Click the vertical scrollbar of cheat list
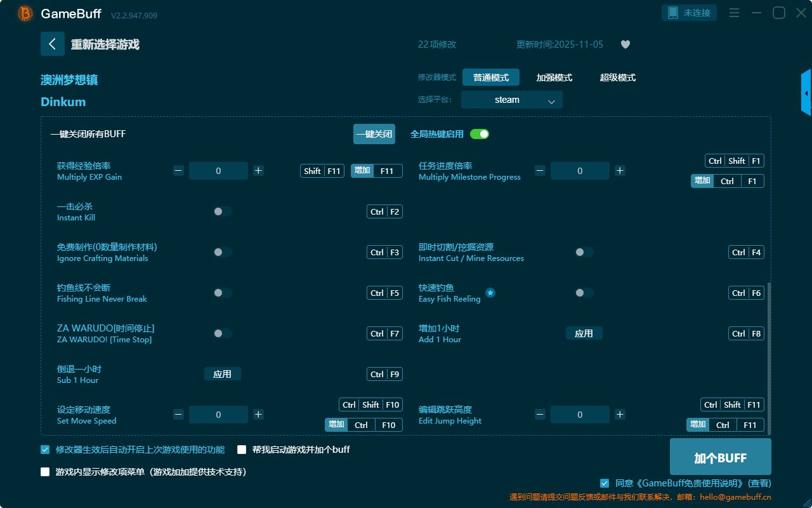 tap(769, 356)
